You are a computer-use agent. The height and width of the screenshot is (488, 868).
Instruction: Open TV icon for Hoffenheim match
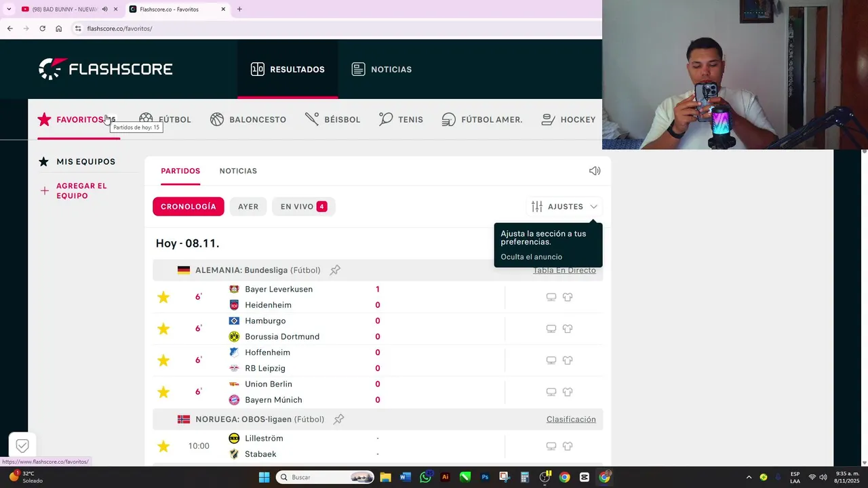pos(551,361)
